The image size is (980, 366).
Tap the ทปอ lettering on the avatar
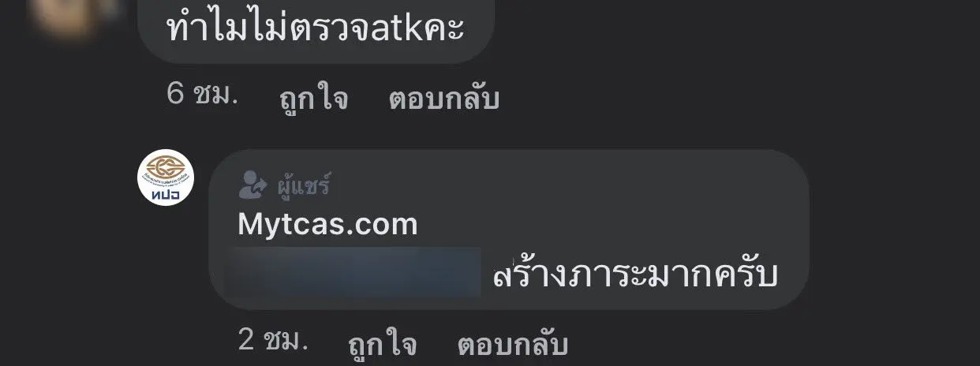[x=164, y=193]
